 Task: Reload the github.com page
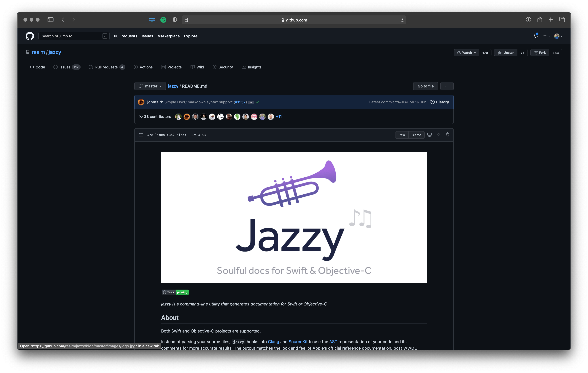point(402,20)
